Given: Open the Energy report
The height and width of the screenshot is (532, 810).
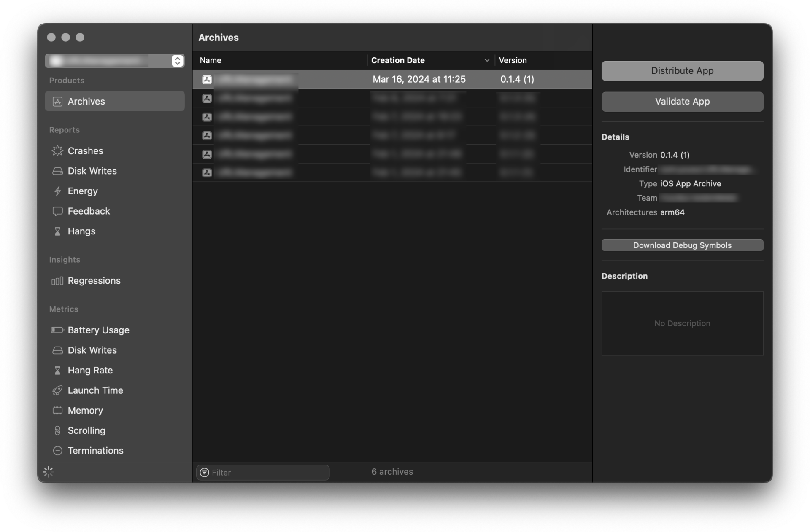Looking at the screenshot, I should coord(115,191).
